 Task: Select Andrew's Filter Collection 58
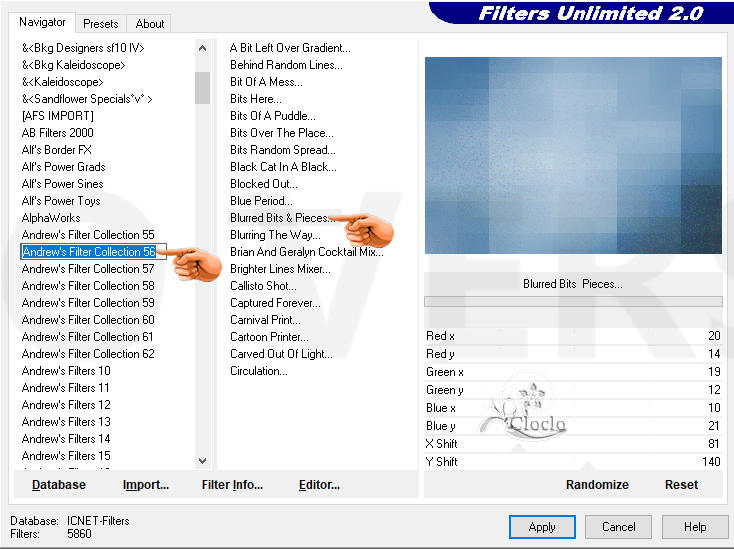click(x=88, y=285)
